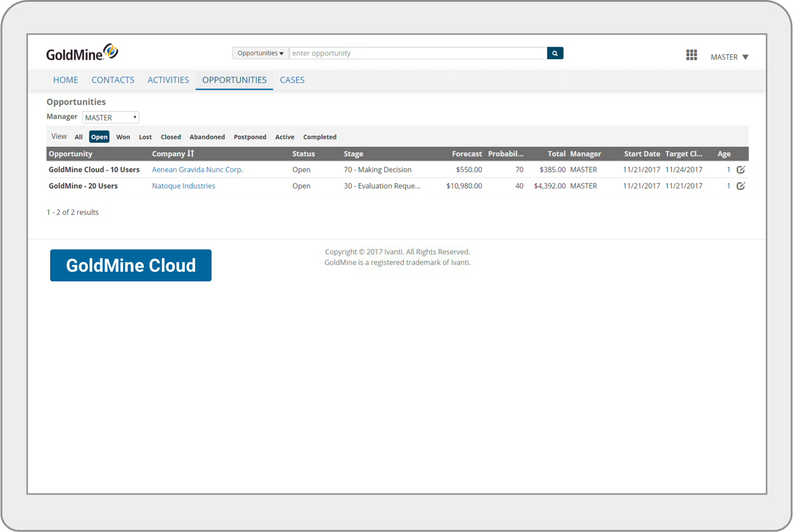Image resolution: width=793 pixels, height=532 pixels.
Task: Select GoldMine Cloud - 10 Users row name
Action: point(94,170)
